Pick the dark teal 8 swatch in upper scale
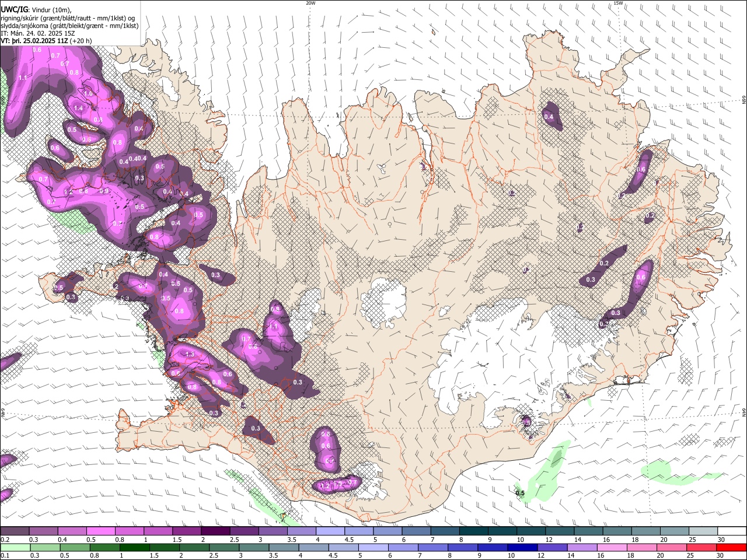The width and height of the screenshot is (747, 560). click(473, 531)
